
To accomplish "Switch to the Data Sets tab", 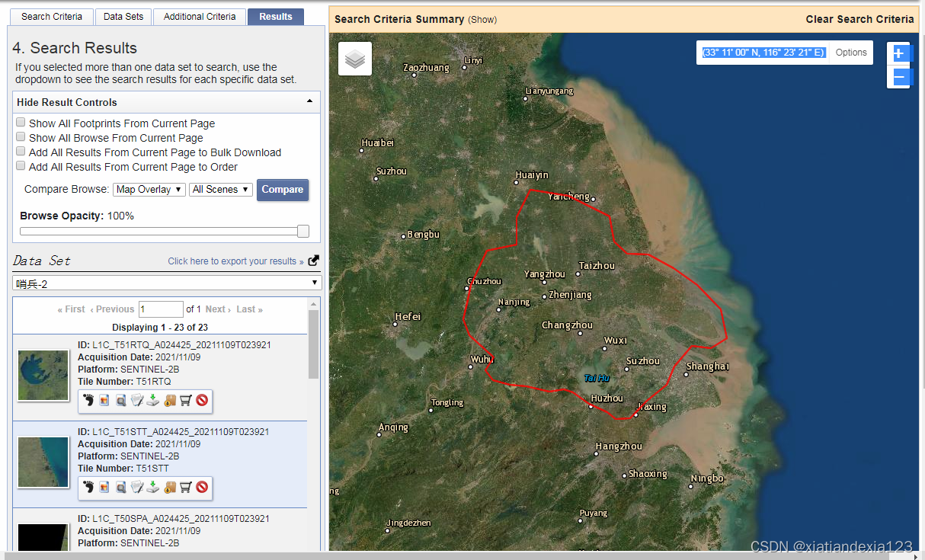I will coord(123,16).
